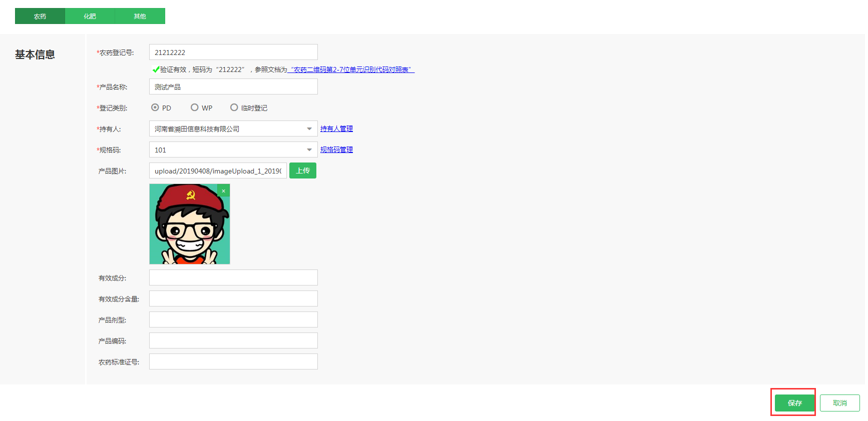Switch to the 化肥 tab
868x421 pixels.
(90, 16)
